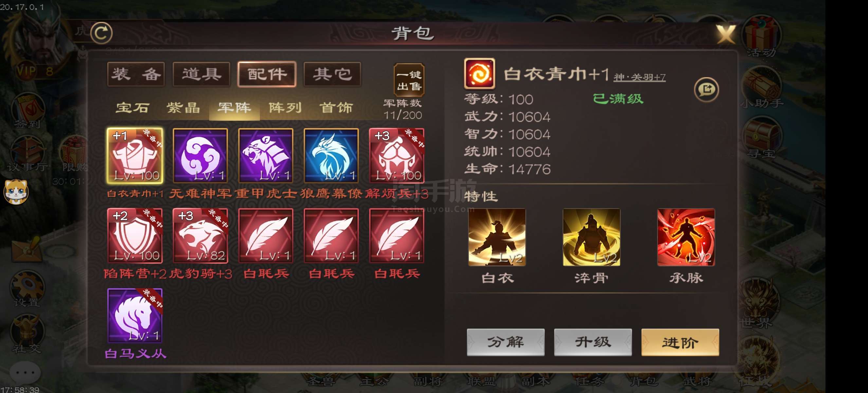Image resolution: width=868 pixels, height=393 pixels.
Task: Select the 狼鹰幕僚 blue eagle icon
Action: point(331,156)
